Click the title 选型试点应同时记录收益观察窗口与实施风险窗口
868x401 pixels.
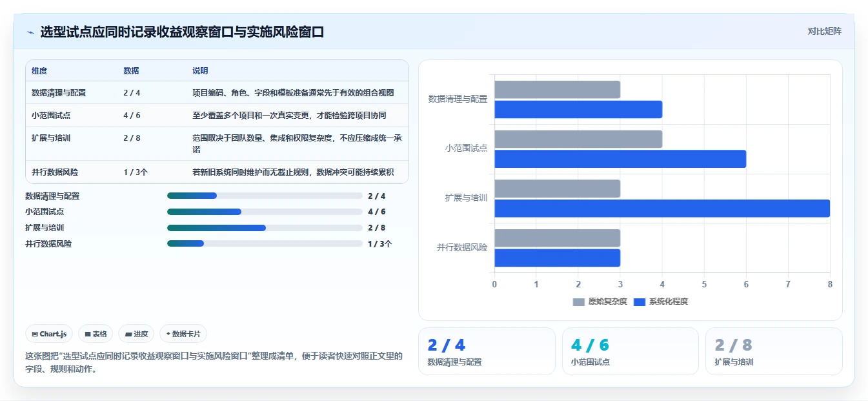(x=182, y=32)
